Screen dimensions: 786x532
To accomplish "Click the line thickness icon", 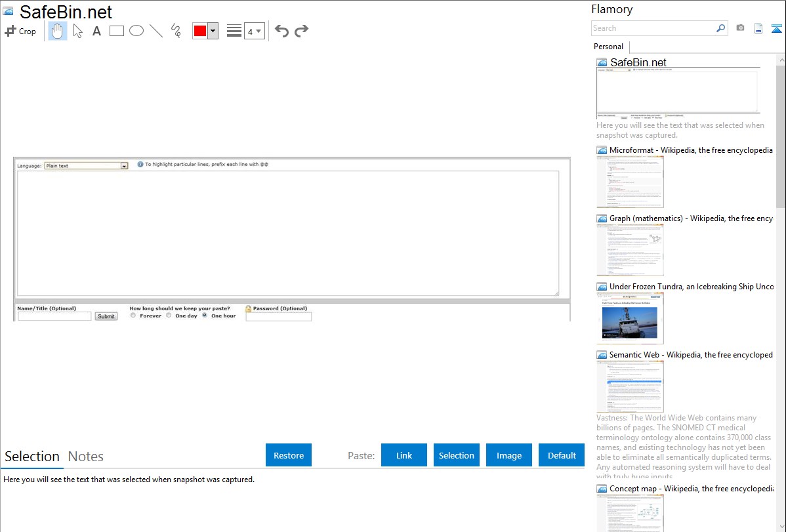I will pos(234,31).
